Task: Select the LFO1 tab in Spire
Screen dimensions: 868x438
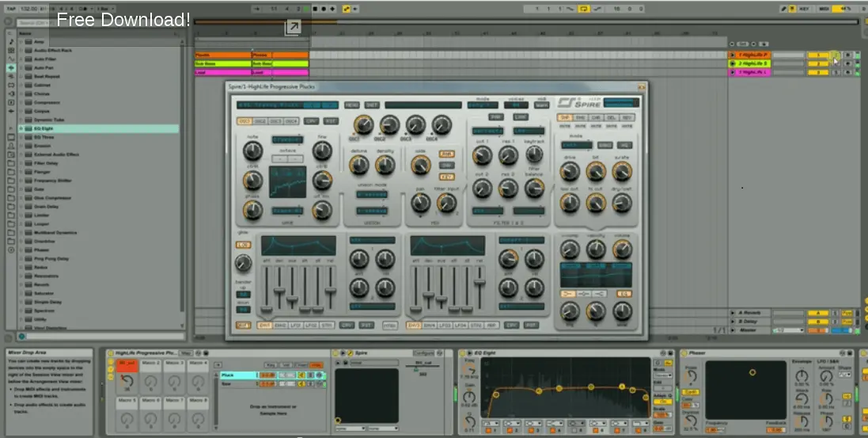Action: click(x=296, y=326)
